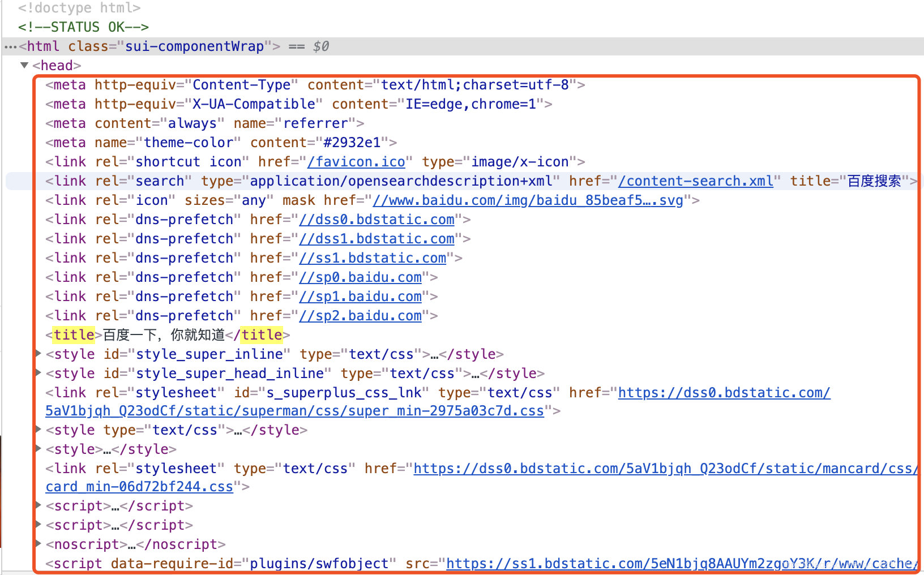This screenshot has height=575, width=924.
Task: Select the referrer meta row
Action: tap(204, 123)
